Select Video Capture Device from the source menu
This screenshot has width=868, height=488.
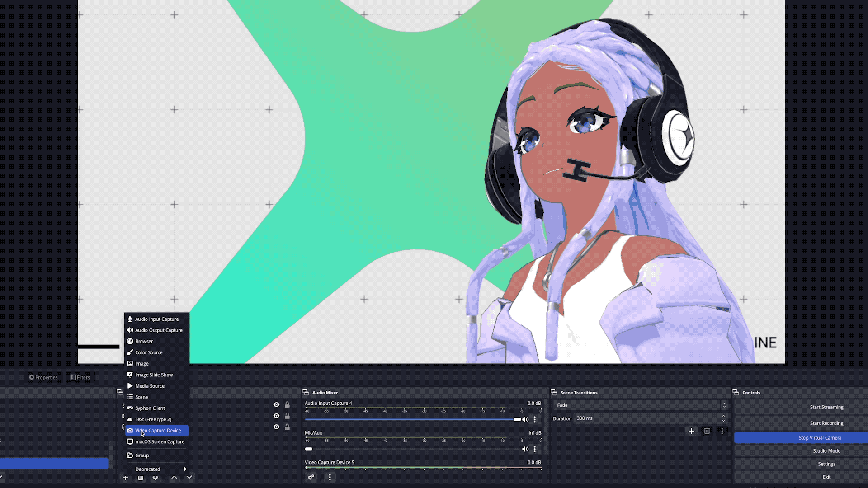coord(158,430)
